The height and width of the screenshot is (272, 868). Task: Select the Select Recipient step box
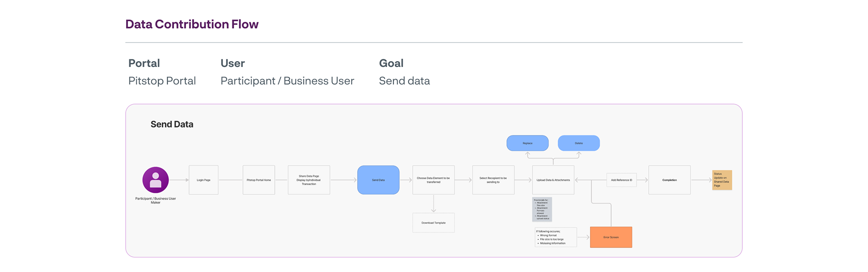tap(493, 180)
